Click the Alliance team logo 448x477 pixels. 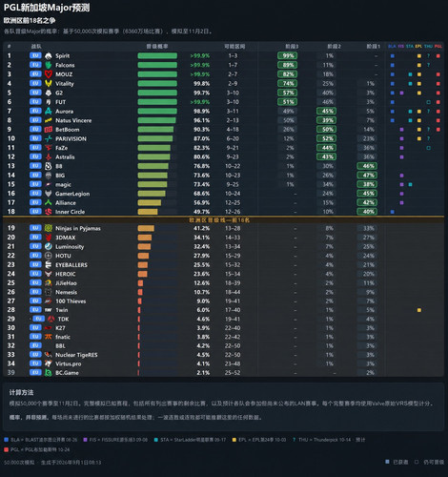[x=49, y=203]
